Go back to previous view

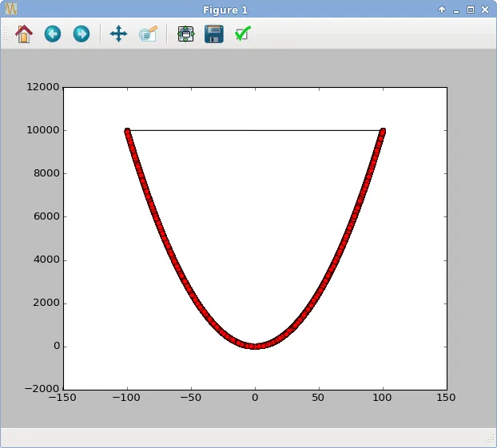pyautogui.click(x=53, y=34)
